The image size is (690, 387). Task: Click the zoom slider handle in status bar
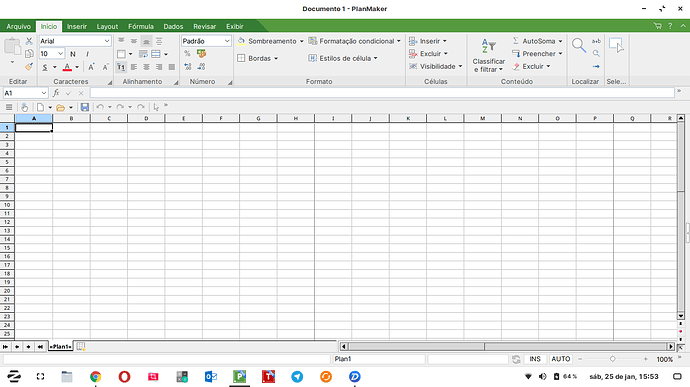point(613,359)
